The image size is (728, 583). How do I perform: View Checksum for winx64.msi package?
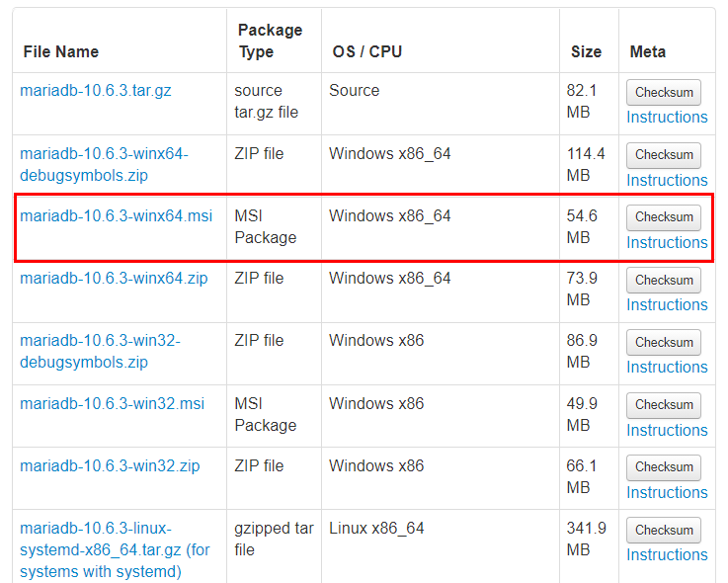coord(664,217)
